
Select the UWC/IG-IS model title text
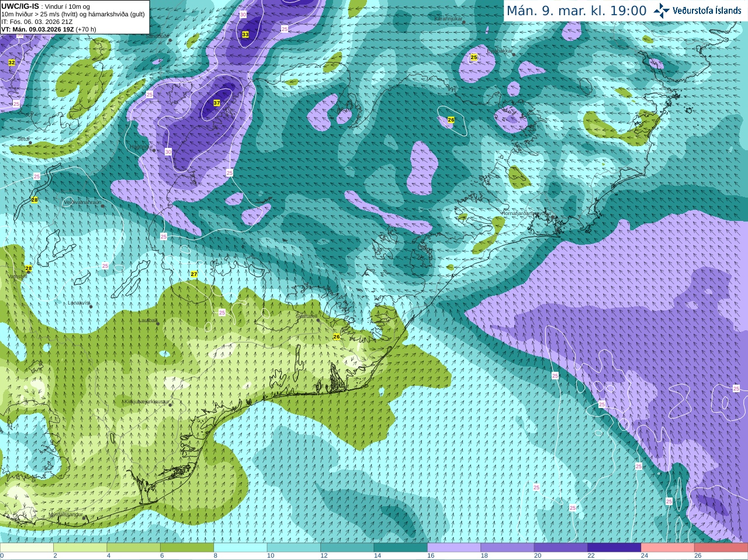[20, 6]
